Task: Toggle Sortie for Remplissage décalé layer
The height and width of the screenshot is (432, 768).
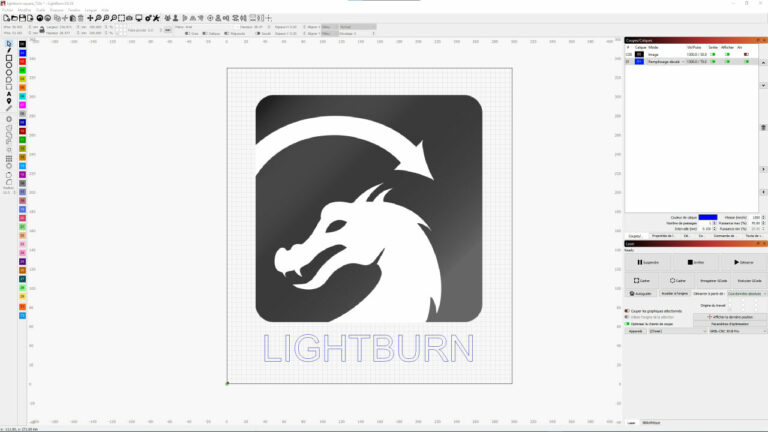Action: pos(713,62)
